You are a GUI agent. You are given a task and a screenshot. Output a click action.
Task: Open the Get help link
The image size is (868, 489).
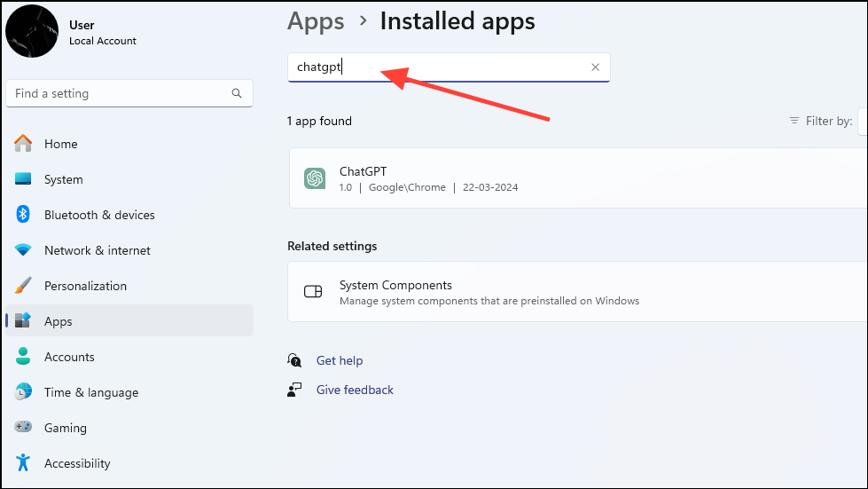click(x=340, y=360)
